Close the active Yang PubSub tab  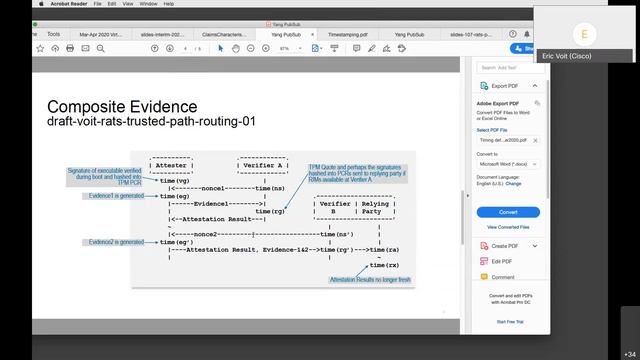coord(313,35)
